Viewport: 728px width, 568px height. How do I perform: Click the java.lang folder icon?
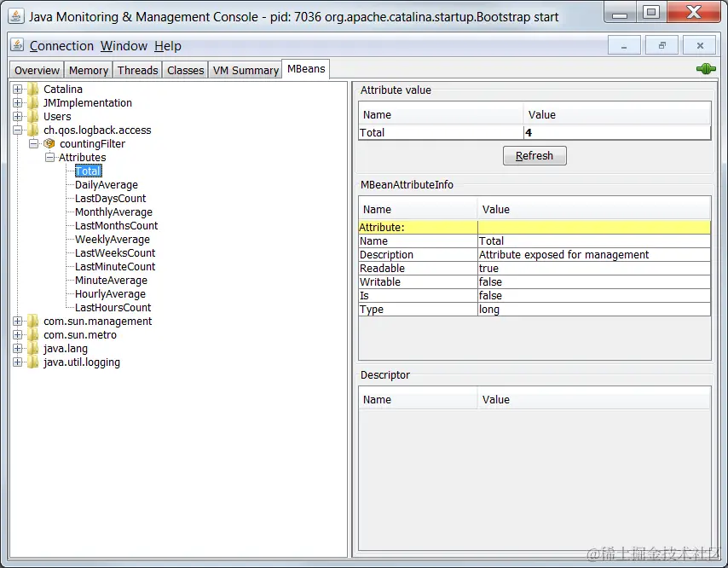[32, 348]
